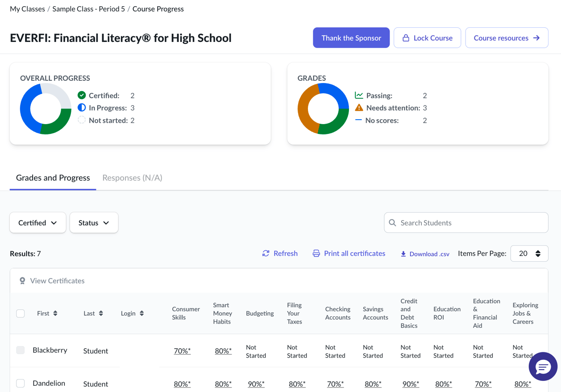Screen dimensions: 561x392
Task: Click the arrow icon in Course resources
Action: point(536,38)
